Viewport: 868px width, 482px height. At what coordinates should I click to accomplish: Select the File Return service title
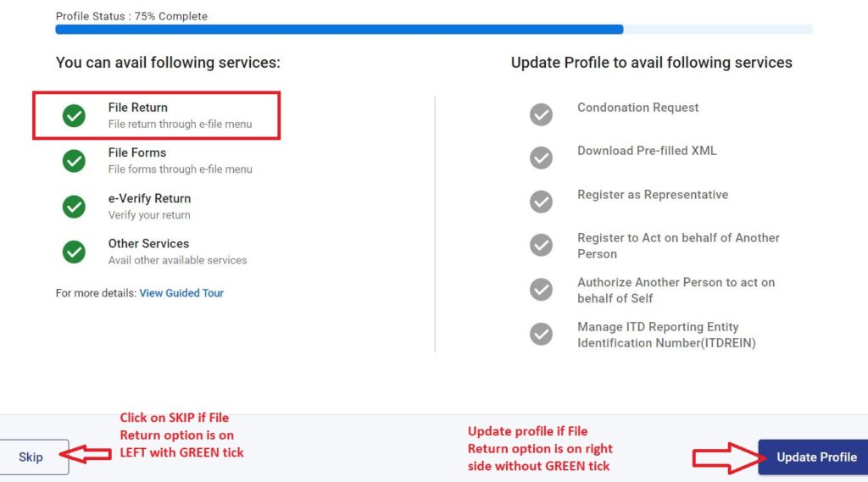tap(138, 108)
